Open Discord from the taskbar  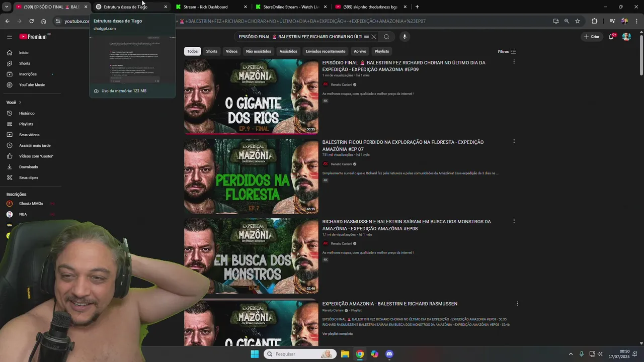click(x=389, y=354)
